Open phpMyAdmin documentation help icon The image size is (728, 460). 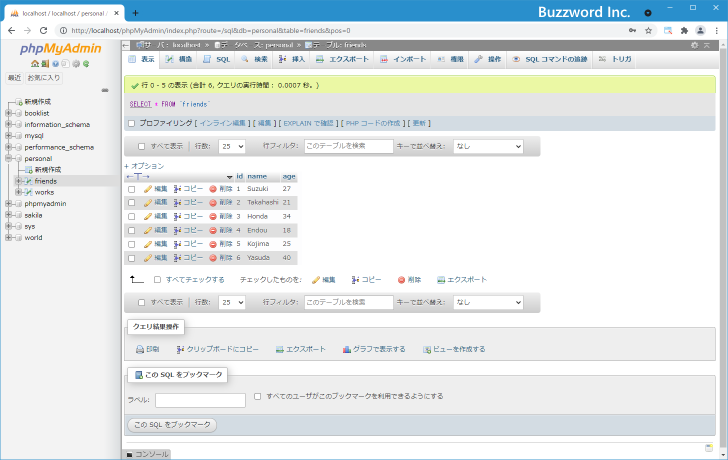point(55,64)
